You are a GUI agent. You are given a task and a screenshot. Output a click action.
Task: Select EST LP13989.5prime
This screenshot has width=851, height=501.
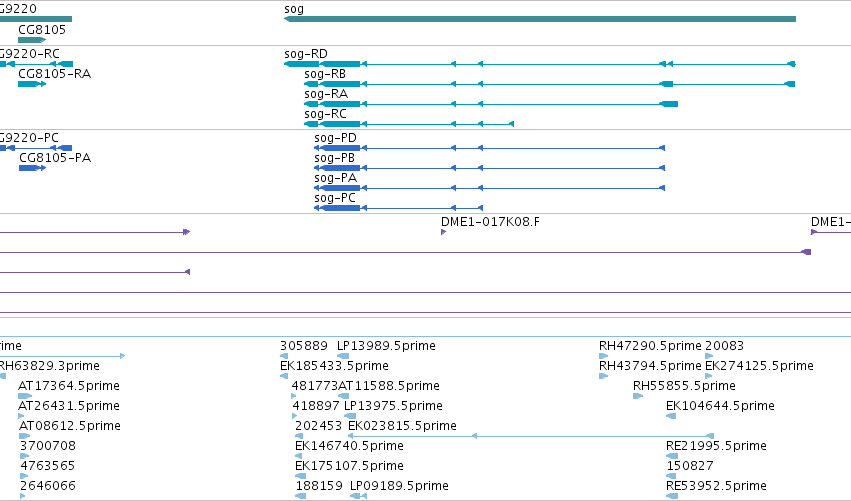click(x=343, y=356)
